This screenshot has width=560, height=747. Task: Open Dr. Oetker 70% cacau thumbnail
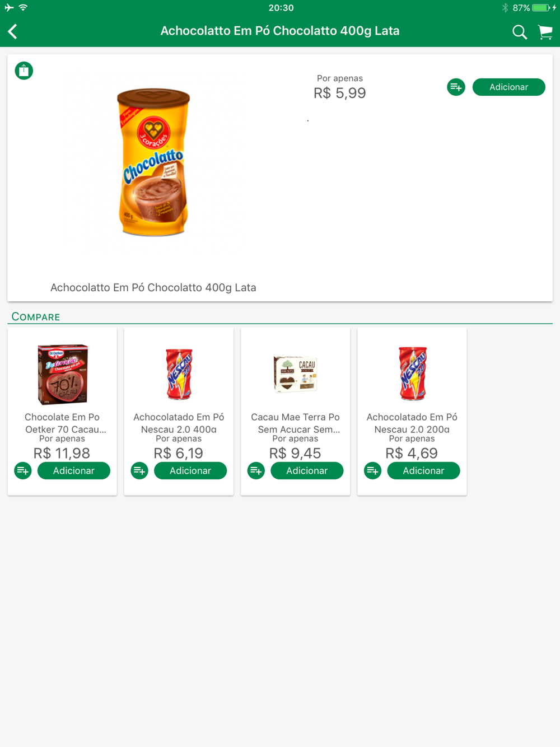(x=62, y=373)
